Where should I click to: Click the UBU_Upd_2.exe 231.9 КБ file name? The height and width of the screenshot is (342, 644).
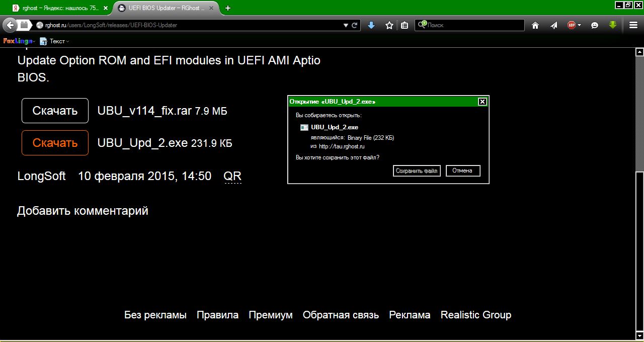tap(165, 143)
